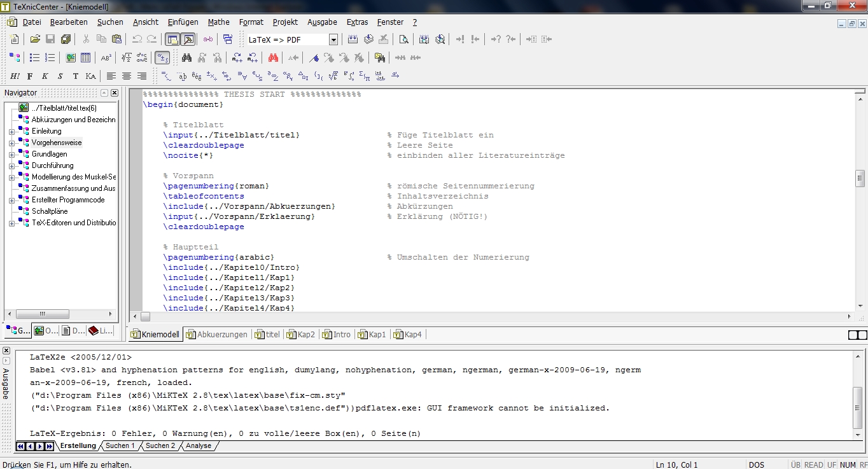Click the save all files icon
Screen dimensions: 868x469
pos(66,39)
